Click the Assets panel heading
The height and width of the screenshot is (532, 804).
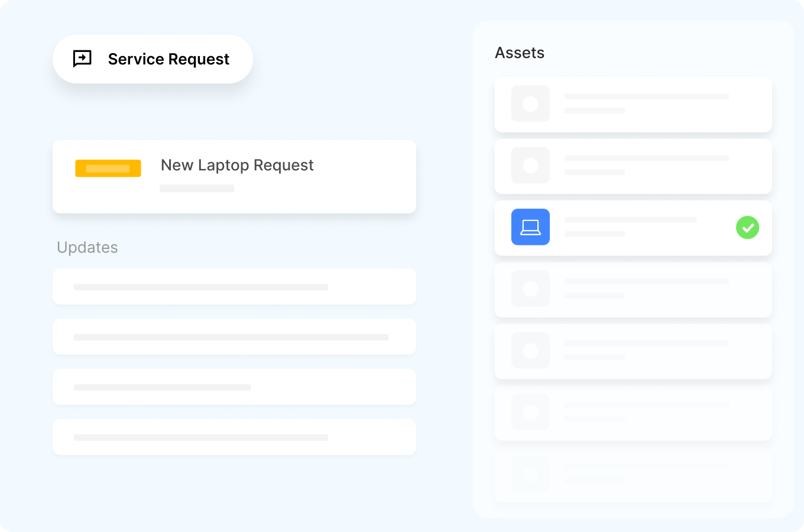[520, 53]
